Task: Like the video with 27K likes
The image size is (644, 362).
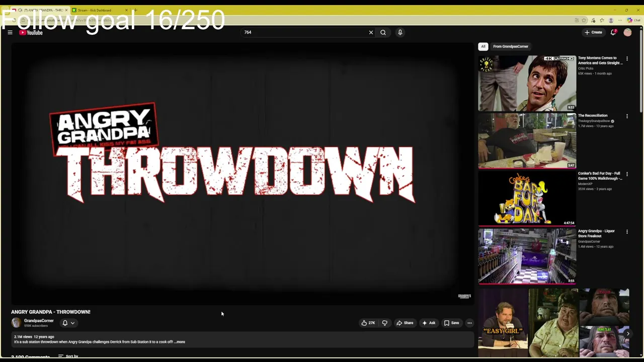Action: (x=368, y=323)
